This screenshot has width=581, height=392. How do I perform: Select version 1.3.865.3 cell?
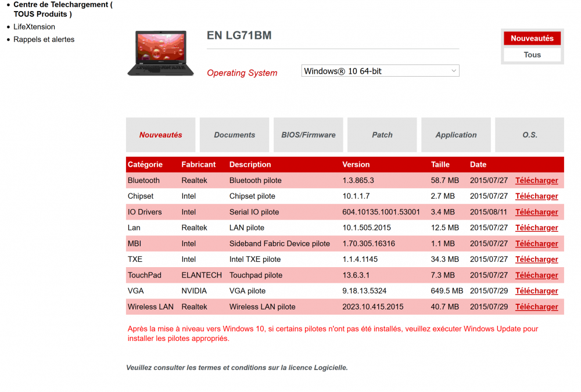pyautogui.click(x=358, y=181)
